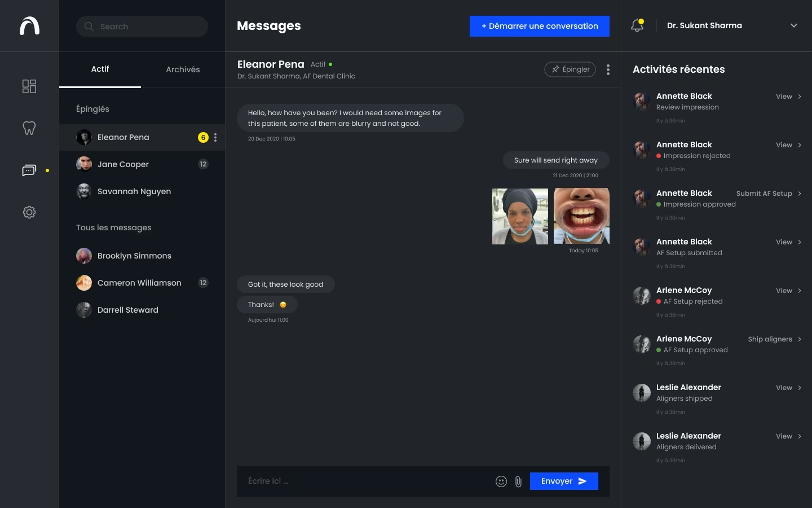Click chevron for AF Setup submitted activity
Viewport: 812px width, 508px height.
[x=800, y=242]
